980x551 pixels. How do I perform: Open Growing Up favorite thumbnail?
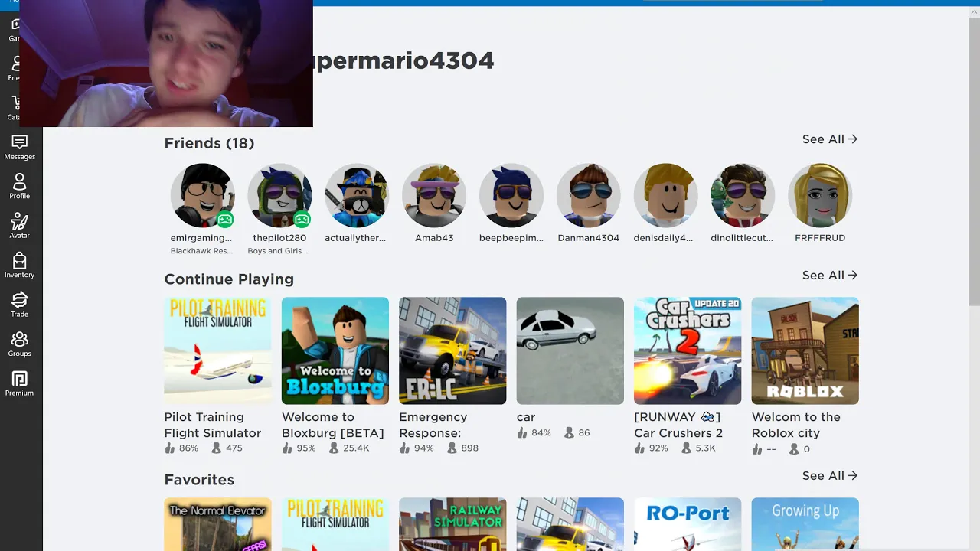click(805, 524)
